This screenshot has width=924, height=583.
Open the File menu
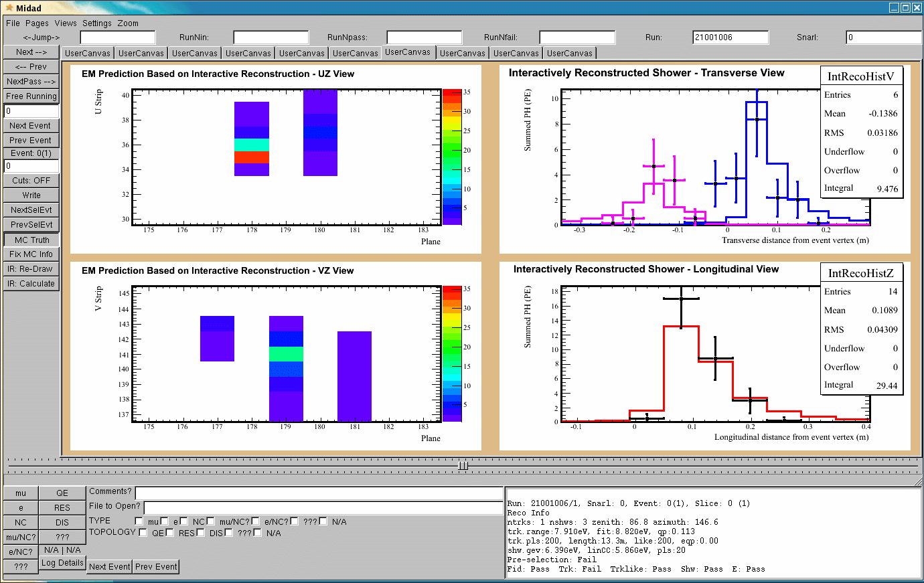pos(13,23)
